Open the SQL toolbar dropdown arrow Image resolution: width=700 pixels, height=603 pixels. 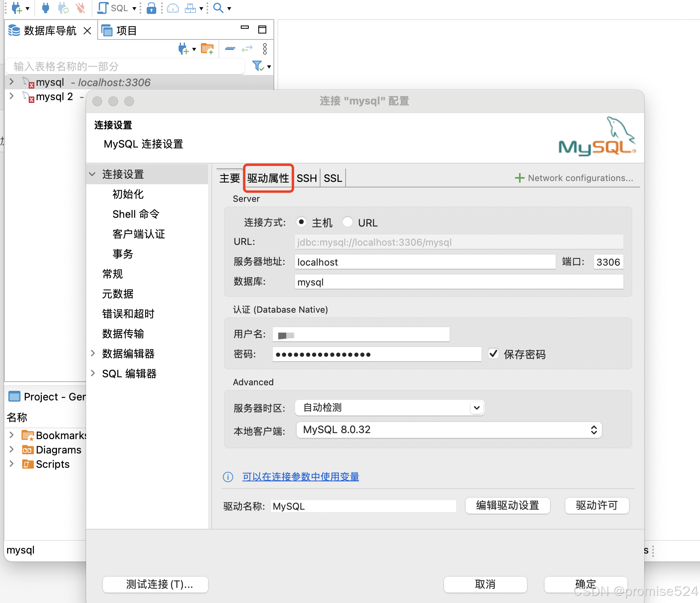pos(134,8)
